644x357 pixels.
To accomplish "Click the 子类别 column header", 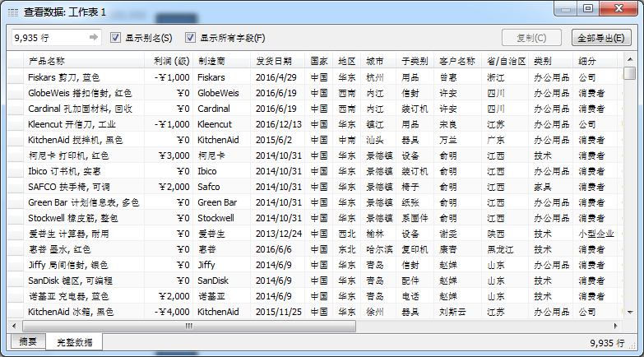I will click(x=415, y=61).
